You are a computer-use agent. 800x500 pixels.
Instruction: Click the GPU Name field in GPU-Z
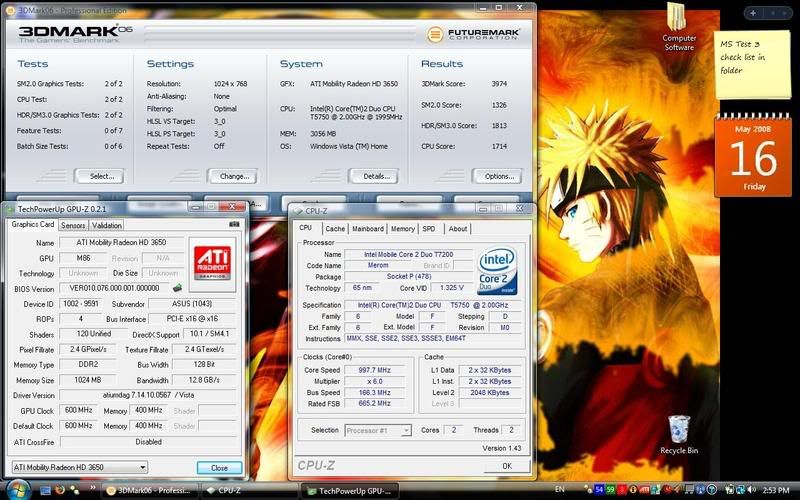click(121, 242)
